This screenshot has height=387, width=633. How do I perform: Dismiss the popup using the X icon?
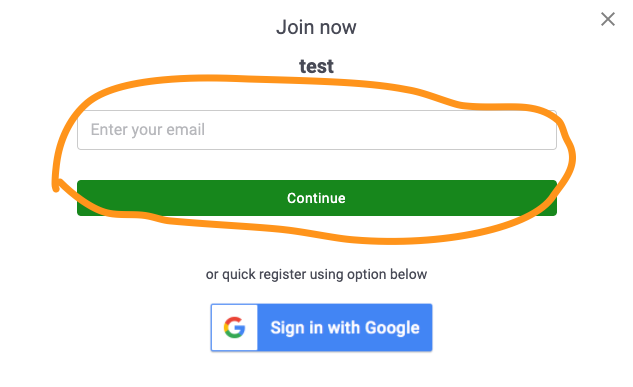[x=608, y=19]
